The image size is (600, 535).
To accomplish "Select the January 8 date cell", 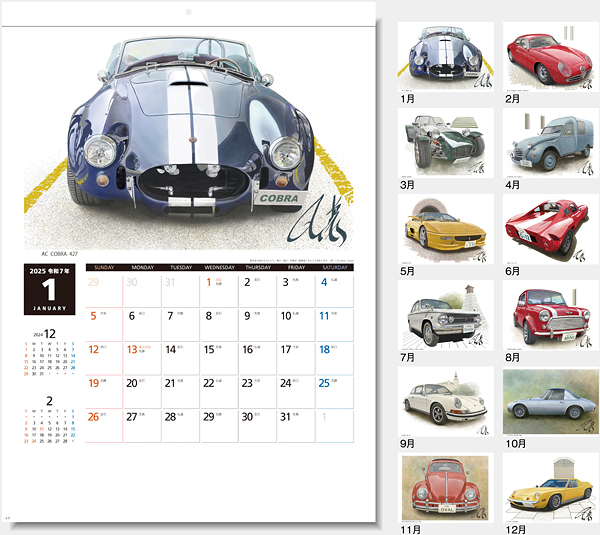I will (220, 325).
